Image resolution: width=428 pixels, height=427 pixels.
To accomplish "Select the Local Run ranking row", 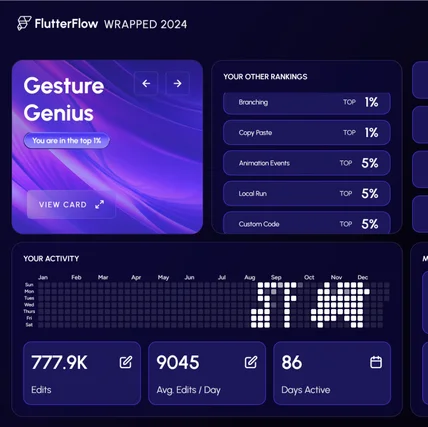I will [307, 193].
